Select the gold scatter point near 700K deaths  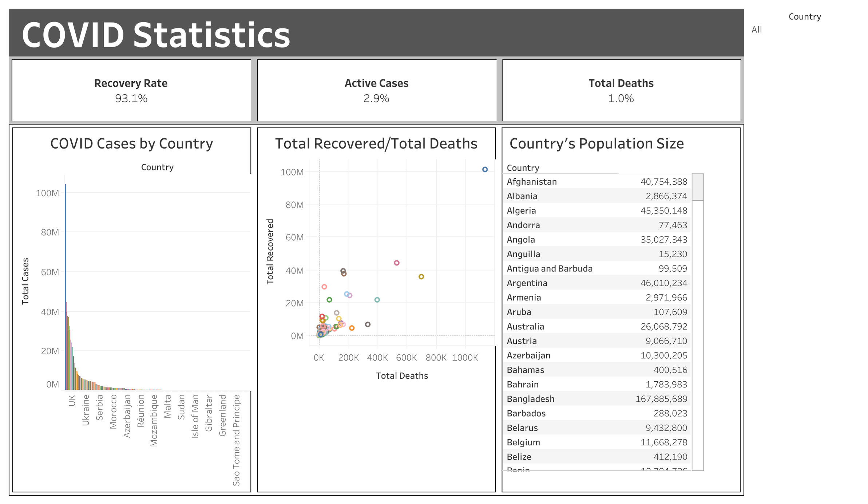421,276
